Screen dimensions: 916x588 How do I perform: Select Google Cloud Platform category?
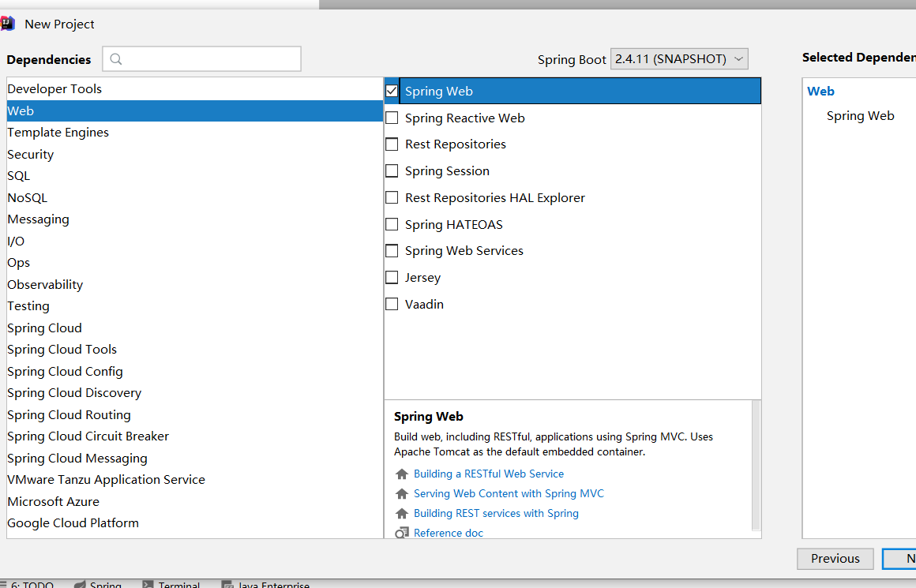(x=194, y=524)
